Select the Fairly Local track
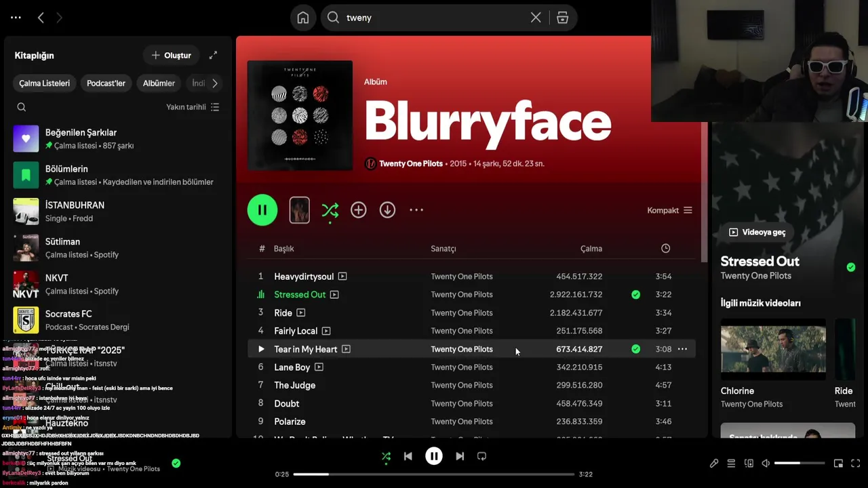This screenshot has width=868, height=488. pyautogui.click(x=296, y=331)
